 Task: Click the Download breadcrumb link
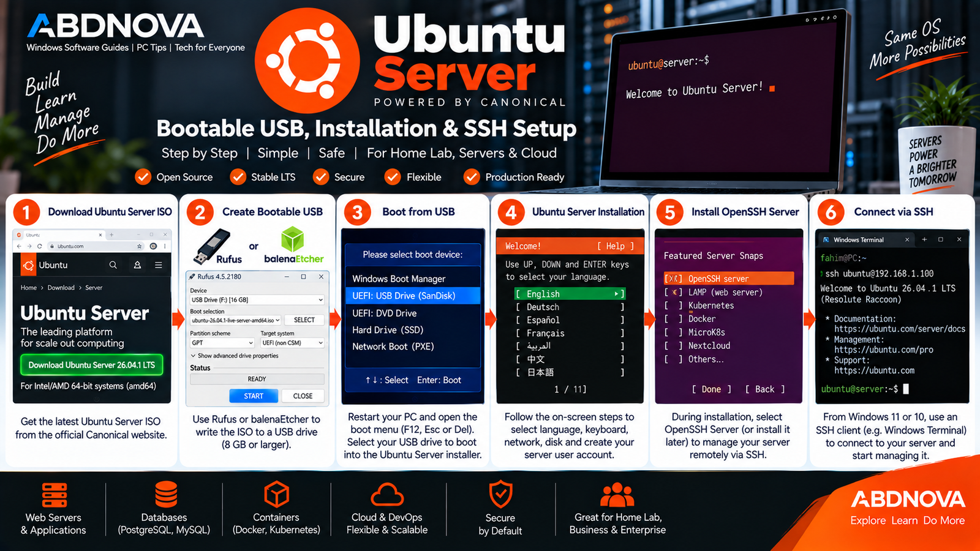pyautogui.click(x=61, y=288)
